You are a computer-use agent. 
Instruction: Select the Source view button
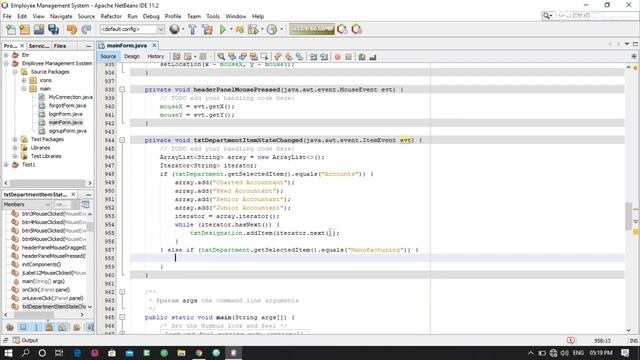point(108,56)
